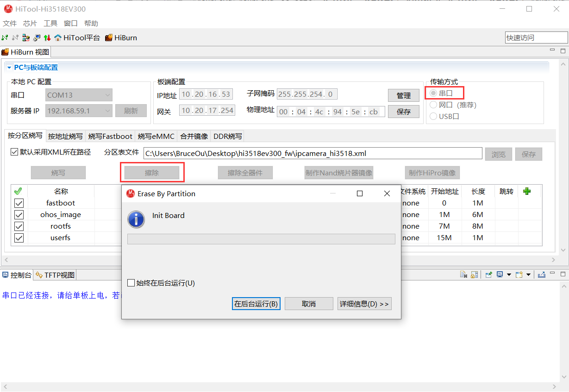Toggle the ohos_image partition checkbox
The image size is (569, 392).
[19, 215]
